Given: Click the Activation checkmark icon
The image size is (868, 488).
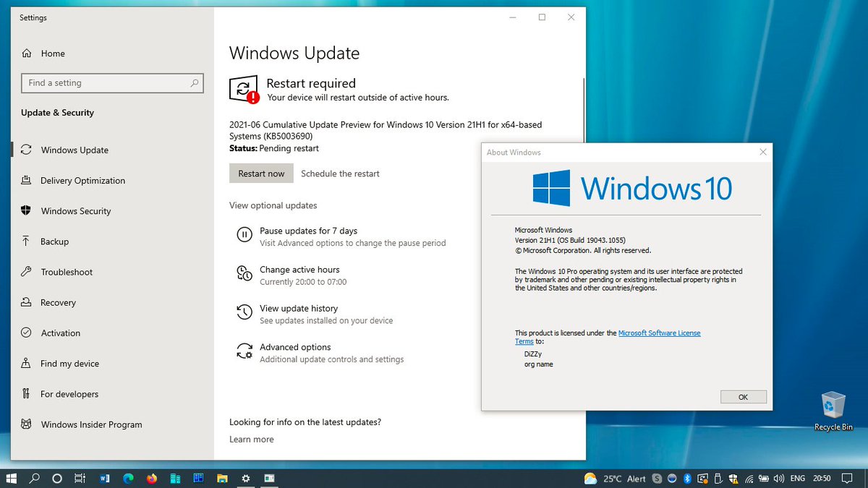Looking at the screenshot, I should pos(27,333).
